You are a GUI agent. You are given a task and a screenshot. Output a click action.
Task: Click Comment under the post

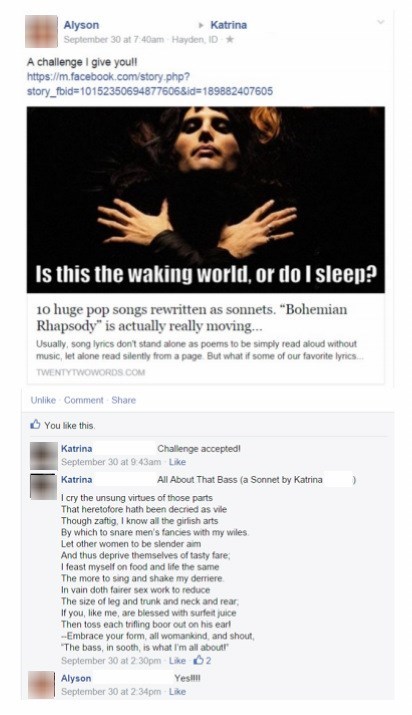tap(83, 400)
